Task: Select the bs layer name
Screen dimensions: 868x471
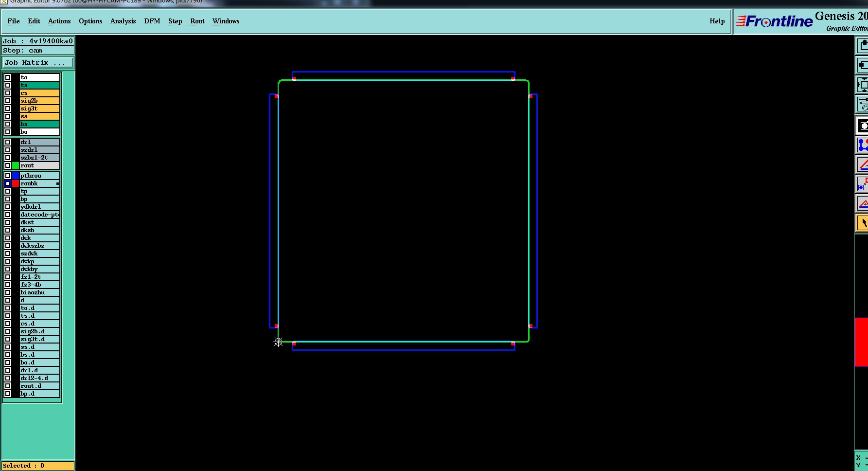Action: [x=40, y=124]
